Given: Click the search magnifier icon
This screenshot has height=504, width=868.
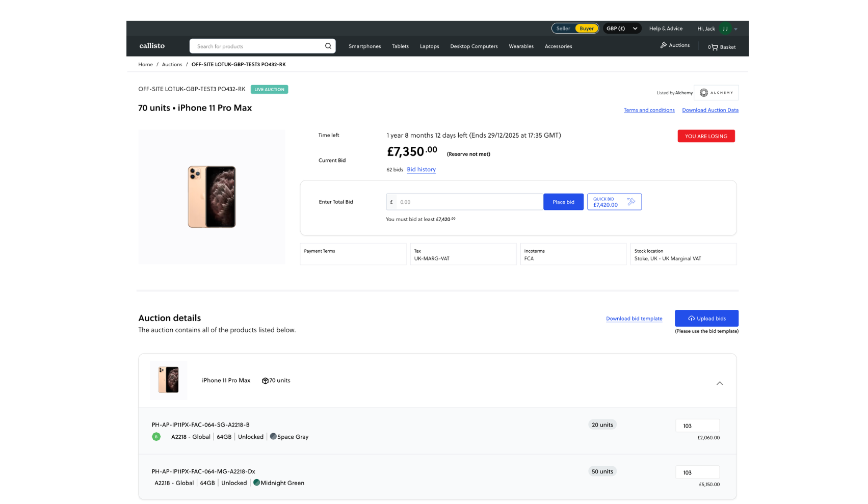Looking at the screenshot, I should (328, 46).
